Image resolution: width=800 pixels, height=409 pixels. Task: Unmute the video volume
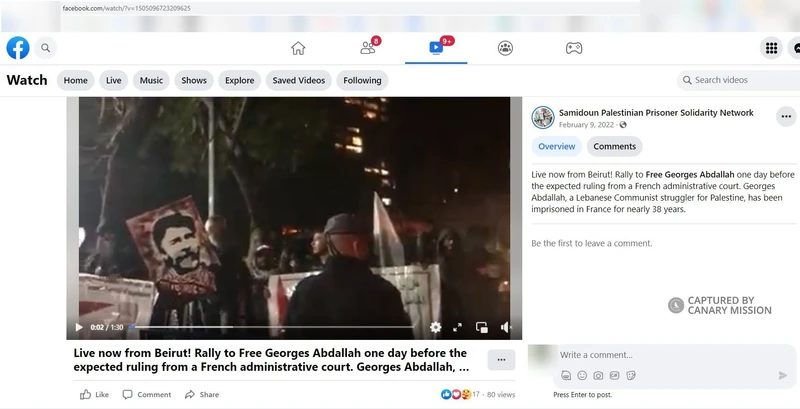[506, 327]
